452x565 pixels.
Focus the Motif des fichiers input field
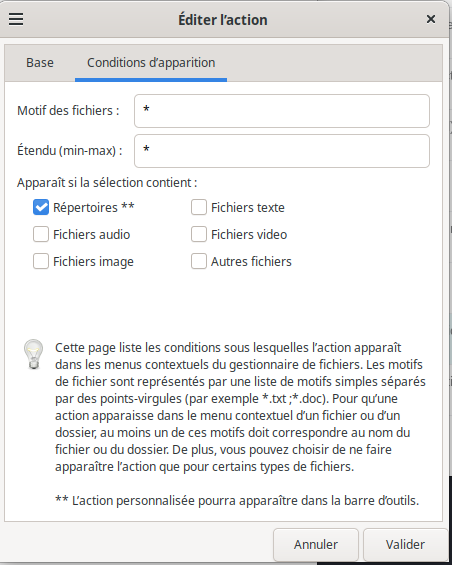282,111
